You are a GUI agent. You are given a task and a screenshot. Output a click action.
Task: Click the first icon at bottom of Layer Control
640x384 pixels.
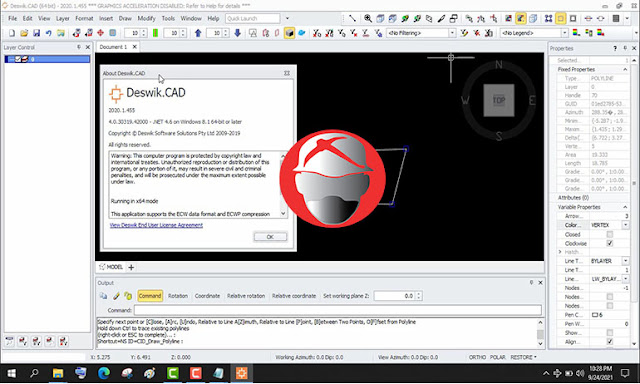(9, 341)
